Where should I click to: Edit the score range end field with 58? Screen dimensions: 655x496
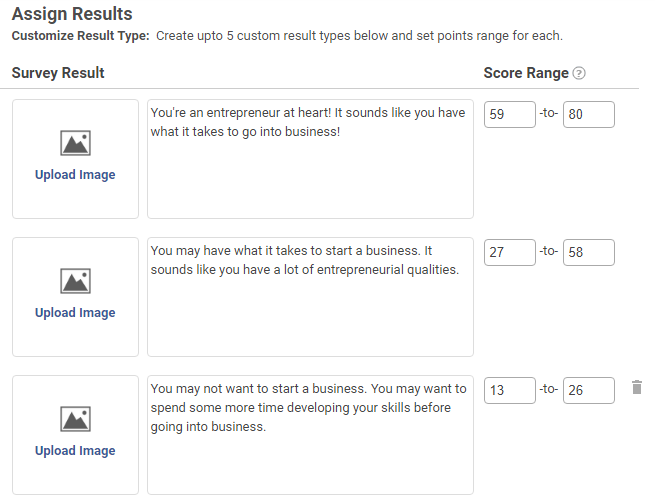click(588, 252)
